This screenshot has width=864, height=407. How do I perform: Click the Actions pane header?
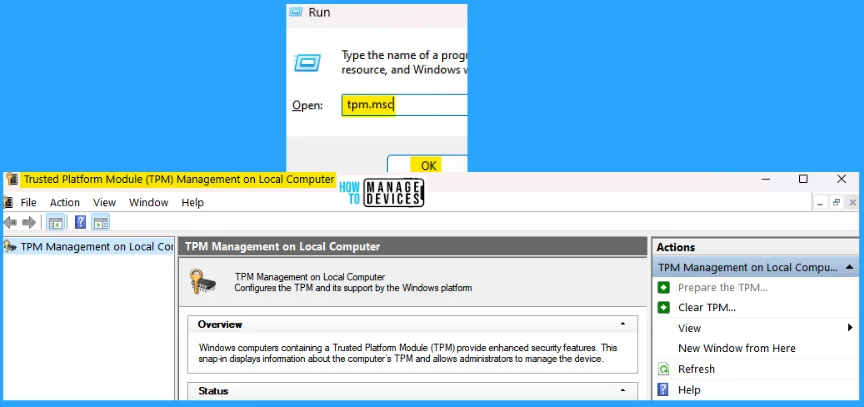click(755, 247)
